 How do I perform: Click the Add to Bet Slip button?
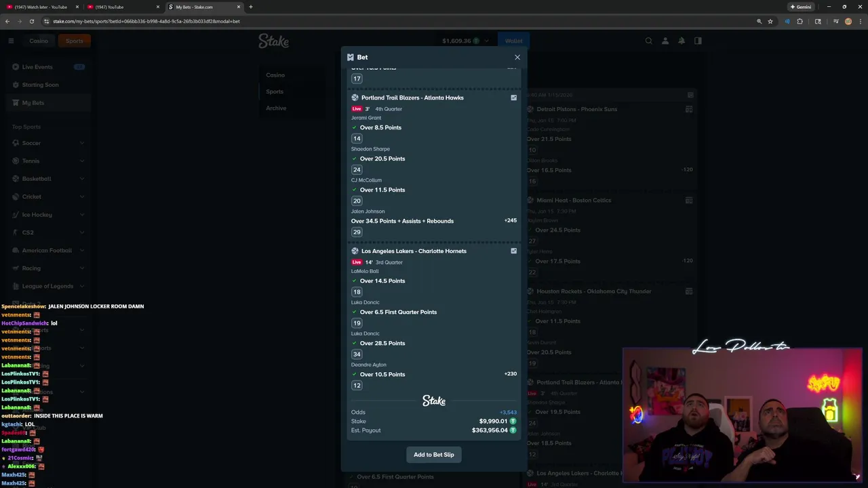tap(434, 455)
